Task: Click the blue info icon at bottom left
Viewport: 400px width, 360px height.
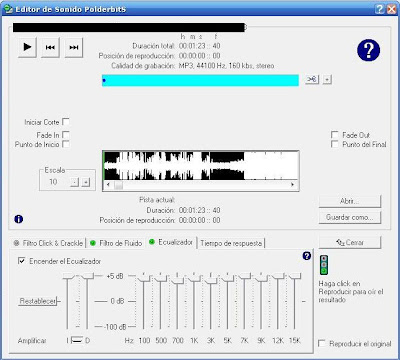Action: pyautogui.click(x=19, y=219)
